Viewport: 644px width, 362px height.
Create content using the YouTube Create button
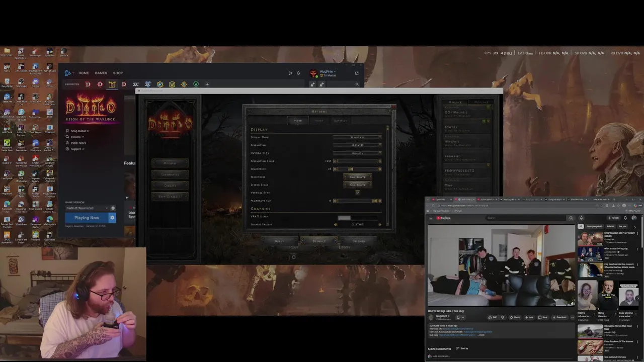point(614,218)
